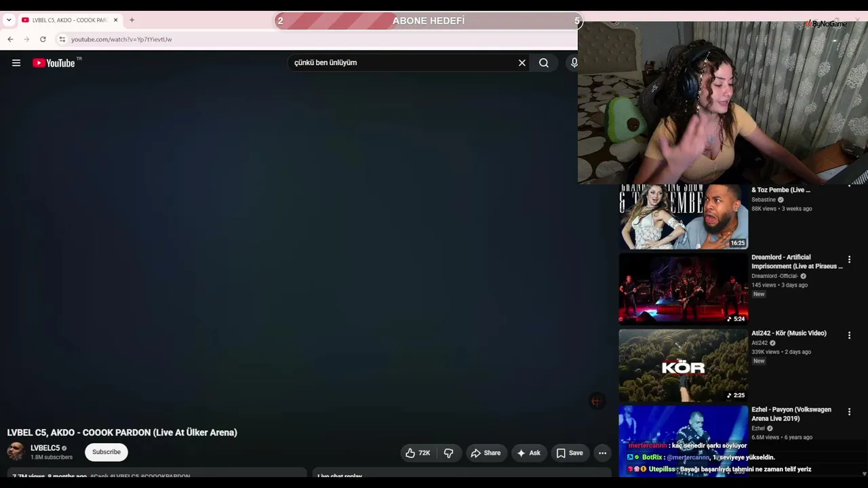868x488 pixels.
Task: Click the '145 views • 3 days ago' text
Action: pyautogui.click(x=779, y=285)
